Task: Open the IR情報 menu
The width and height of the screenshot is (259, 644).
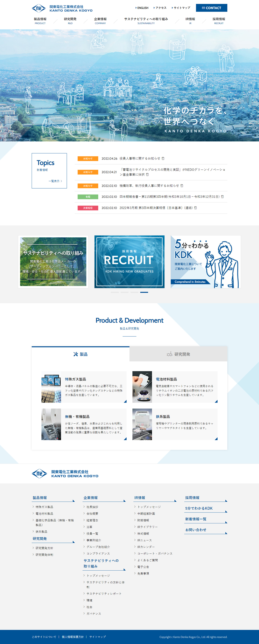Action: (190, 21)
